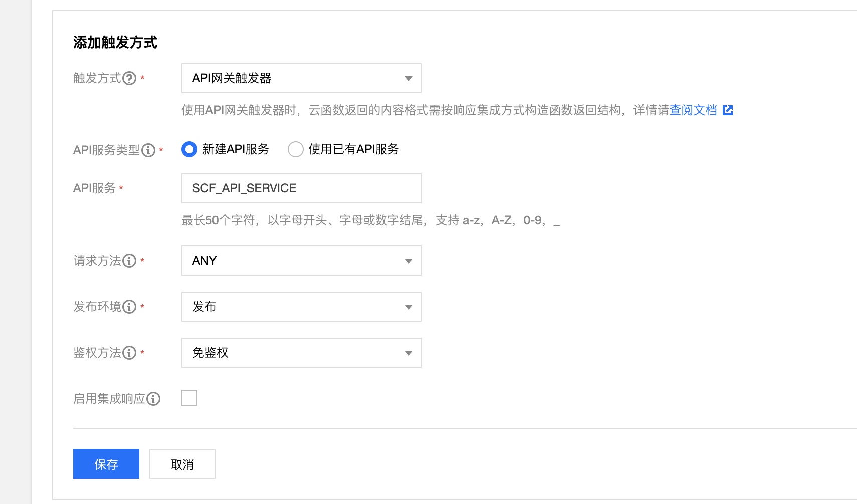Open the API网关触发器 trigger type dropdown
857x504 pixels.
[301, 78]
